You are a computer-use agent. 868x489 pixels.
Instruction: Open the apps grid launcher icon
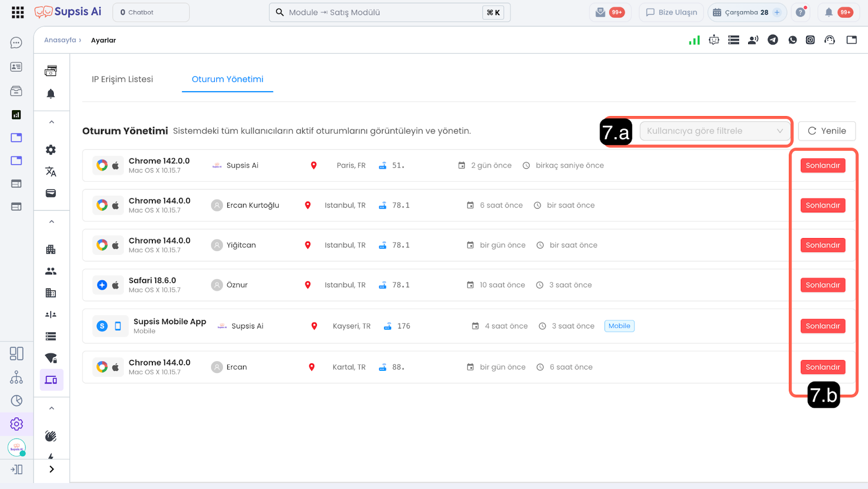tap(17, 12)
